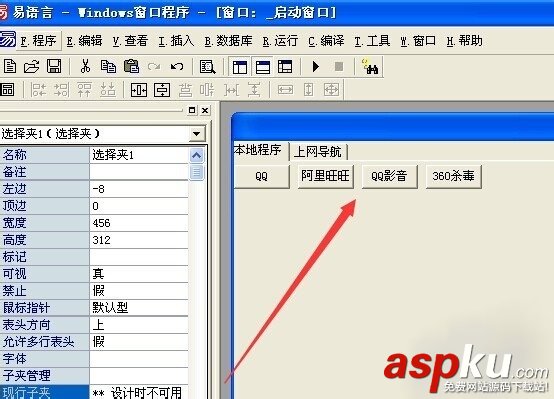This screenshot has width=554, height=399.
Task: Click the Make same height icon
Action: click(308, 90)
